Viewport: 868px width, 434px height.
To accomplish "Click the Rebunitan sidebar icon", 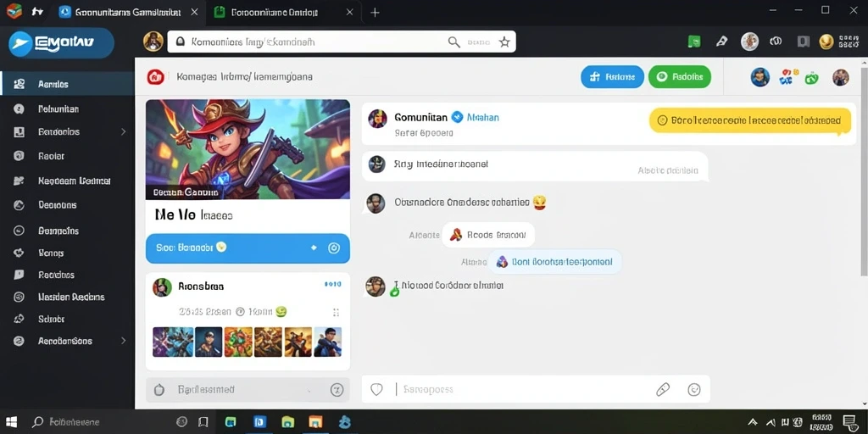I will pyautogui.click(x=19, y=109).
